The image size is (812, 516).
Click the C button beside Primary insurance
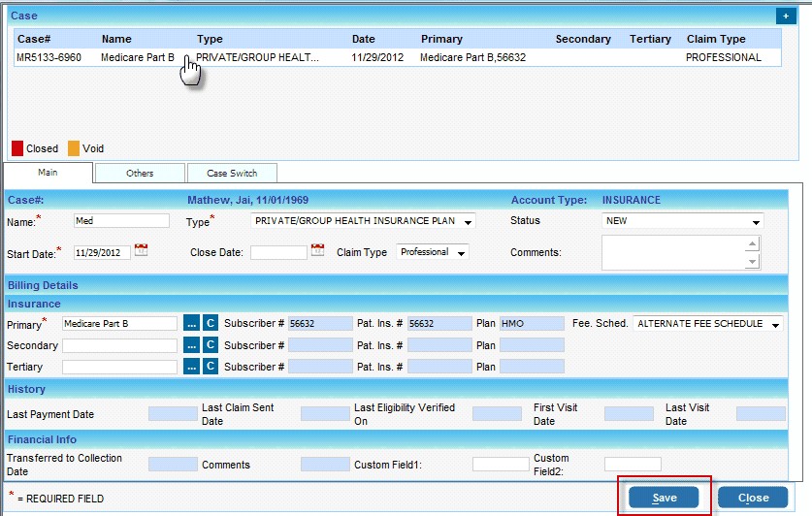211,323
